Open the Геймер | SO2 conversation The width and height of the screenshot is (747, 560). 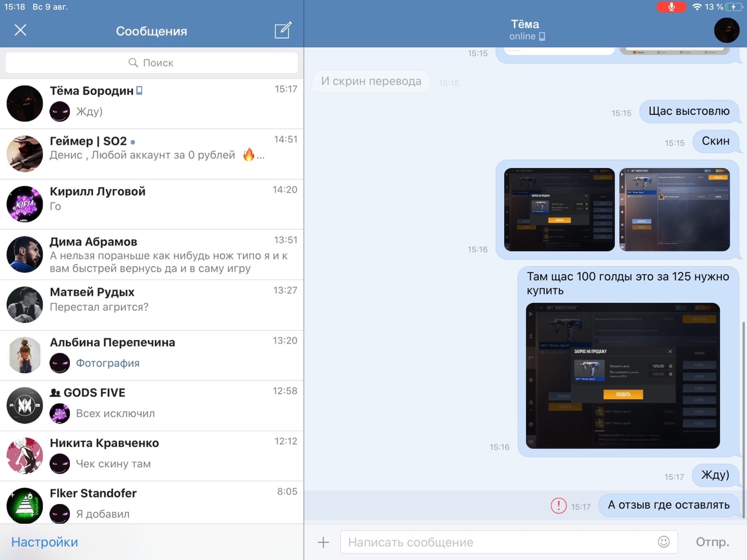[152, 154]
